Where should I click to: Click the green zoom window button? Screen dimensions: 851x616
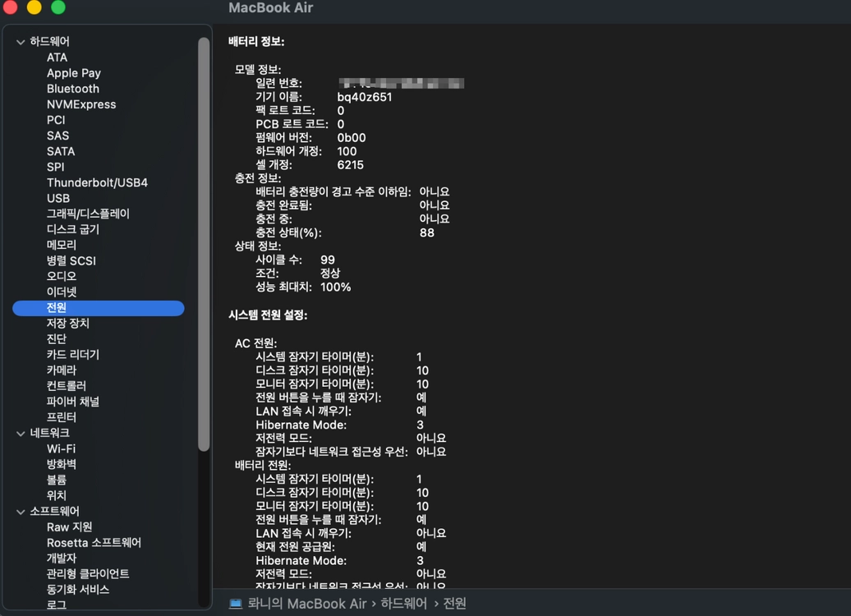58,7
